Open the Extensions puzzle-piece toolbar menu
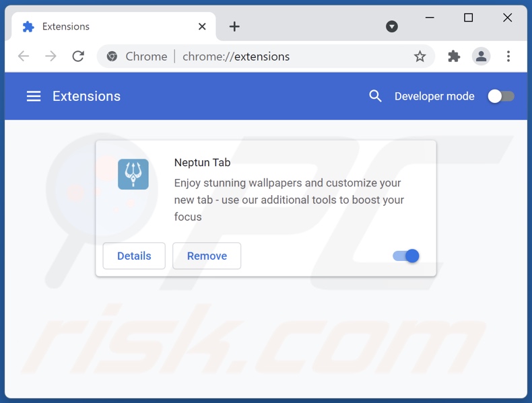The image size is (532, 403). tap(454, 57)
